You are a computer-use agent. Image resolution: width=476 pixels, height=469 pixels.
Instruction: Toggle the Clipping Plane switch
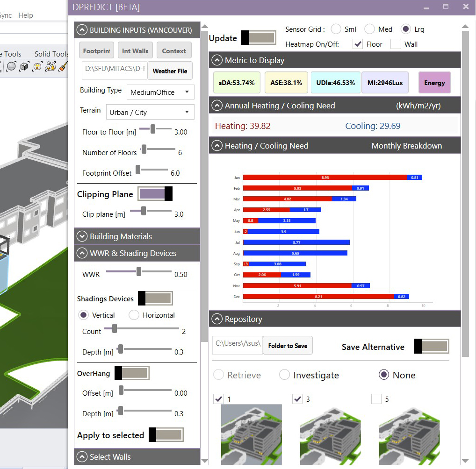coord(155,194)
